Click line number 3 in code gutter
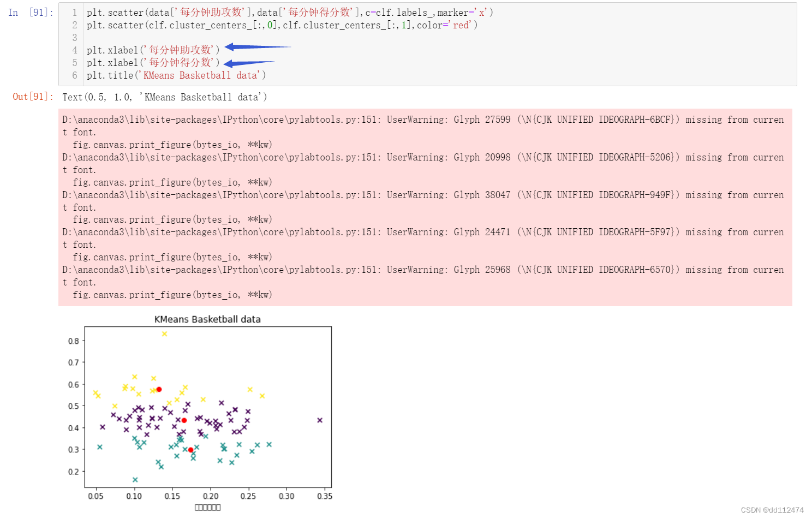Viewport: 812px width, 518px height. [x=75, y=38]
